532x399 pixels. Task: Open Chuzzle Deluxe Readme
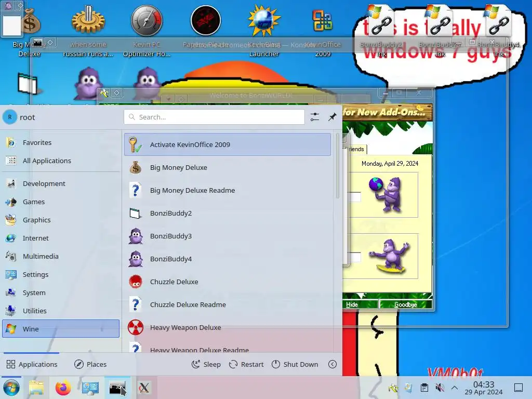pyautogui.click(x=228, y=304)
